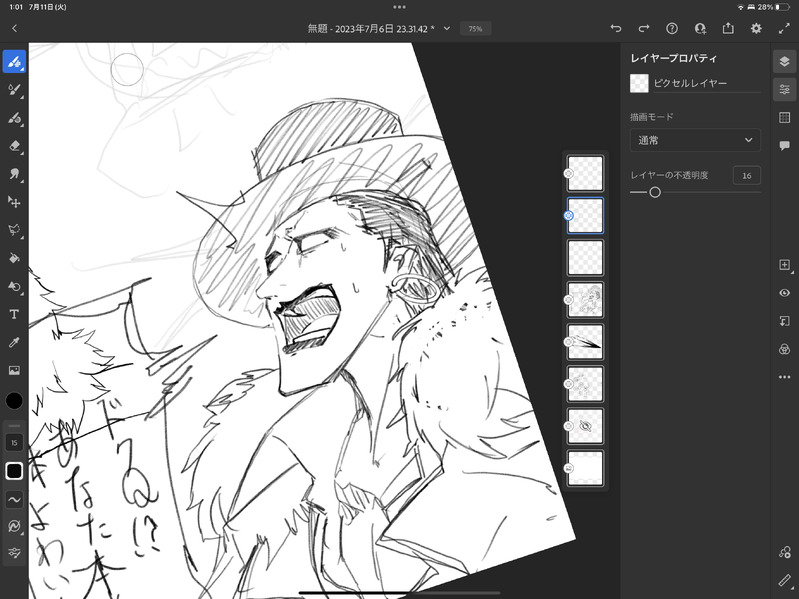Open the three-circles appearance icon

[785, 349]
